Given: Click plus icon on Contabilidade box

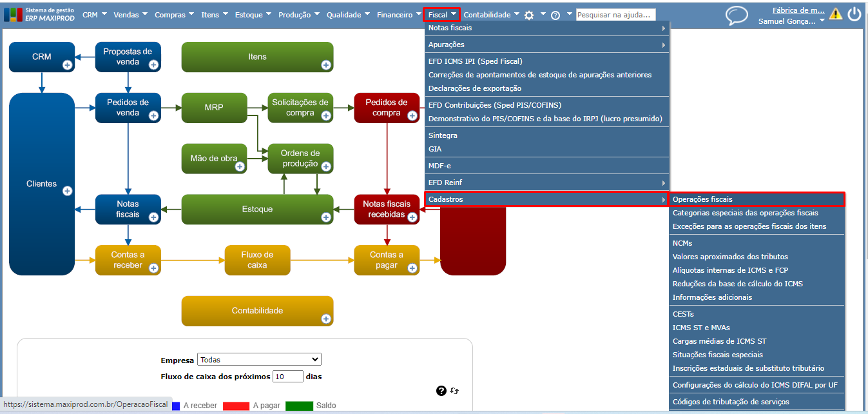Looking at the screenshot, I should pyautogui.click(x=326, y=319).
